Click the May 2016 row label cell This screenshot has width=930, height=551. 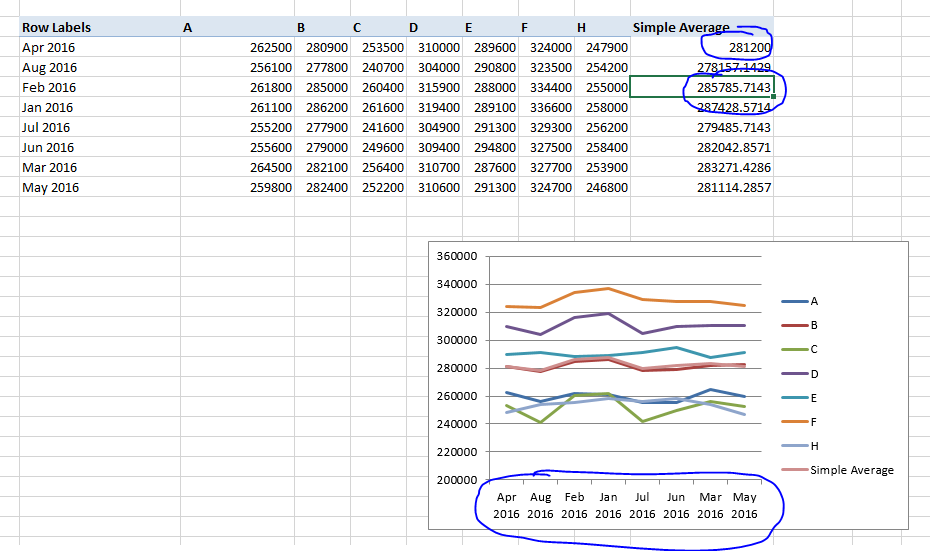click(50, 188)
